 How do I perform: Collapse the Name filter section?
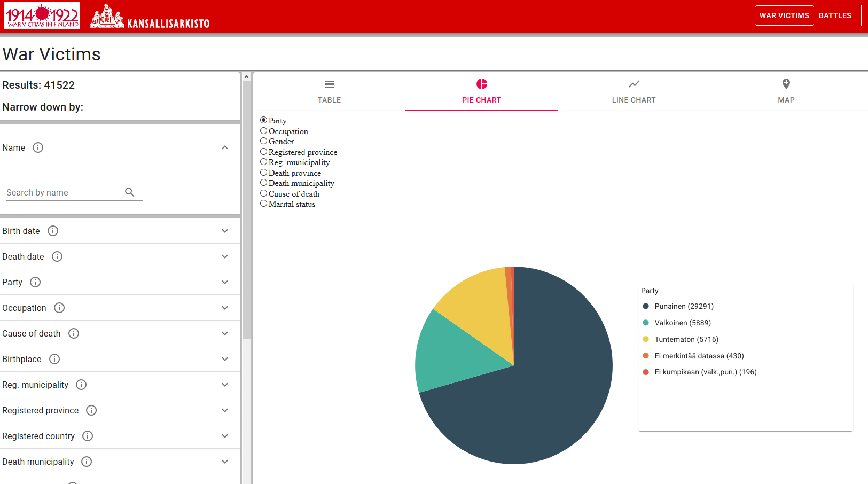[x=225, y=147]
